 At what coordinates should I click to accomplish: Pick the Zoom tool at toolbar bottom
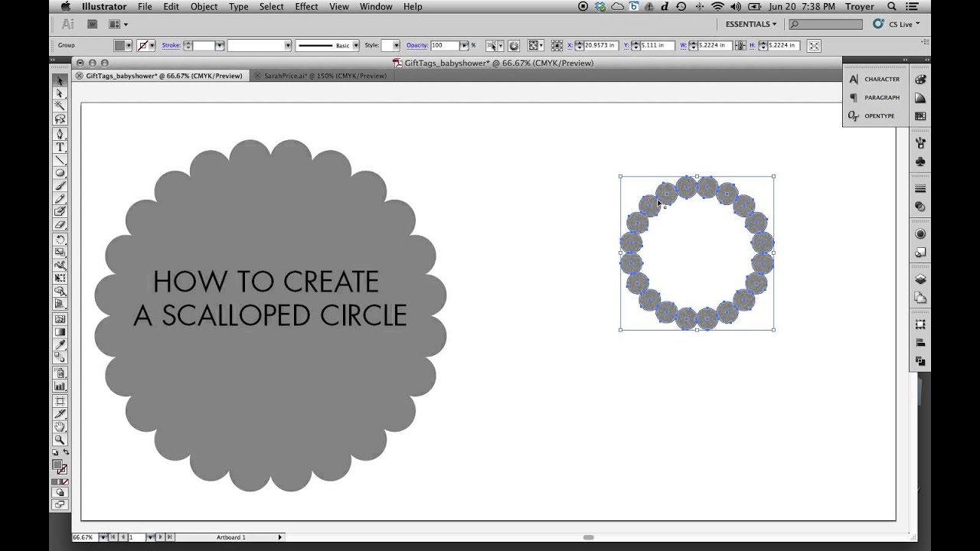coord(61,440)
